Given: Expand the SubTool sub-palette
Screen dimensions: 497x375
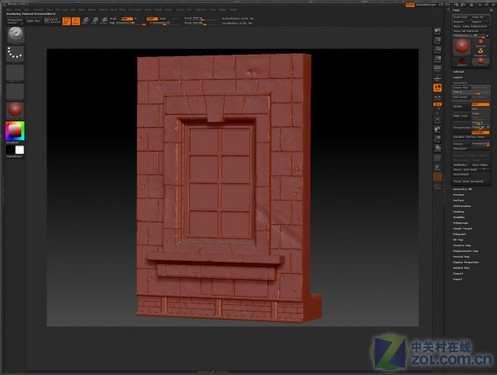Looking at the screenshot, I should (458, 72).
